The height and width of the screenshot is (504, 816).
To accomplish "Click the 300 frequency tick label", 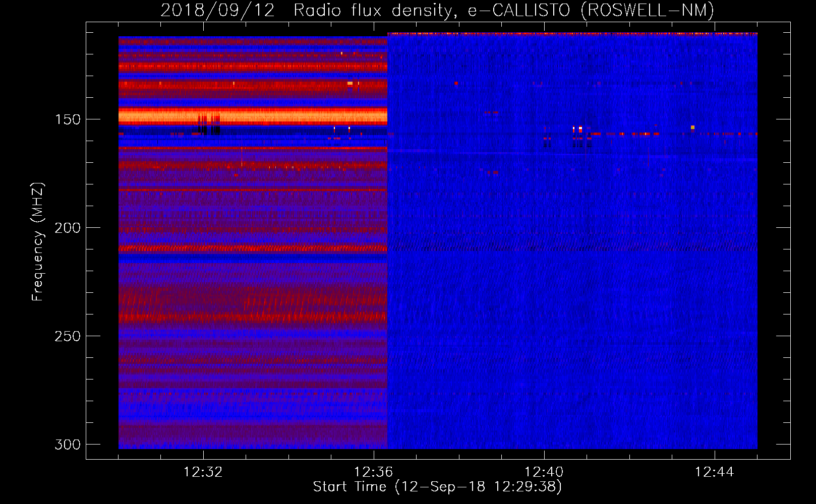I will [68, 445].
